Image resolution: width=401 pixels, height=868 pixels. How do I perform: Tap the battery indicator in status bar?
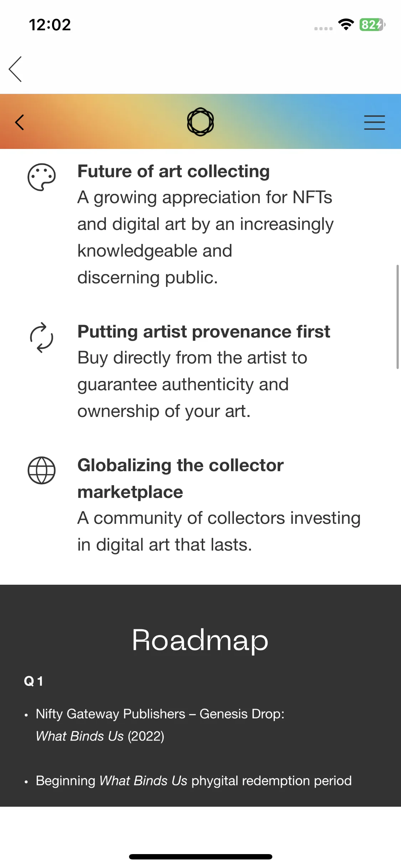pos(372,25)
